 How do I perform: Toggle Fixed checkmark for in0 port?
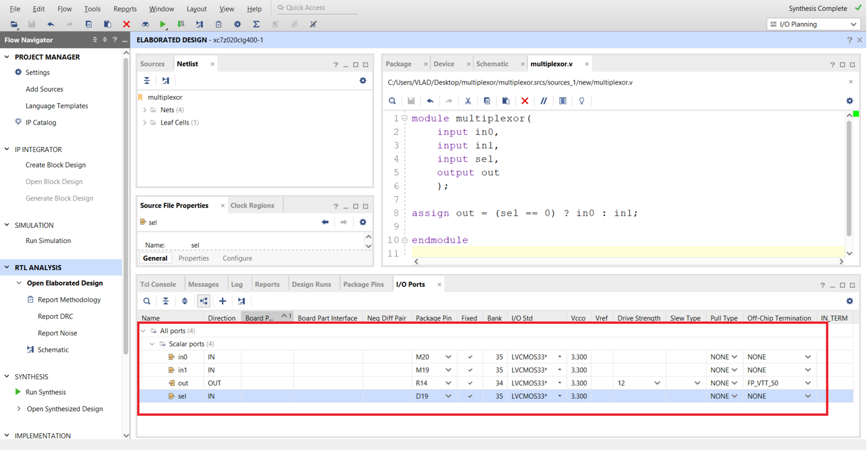coord(470,357)
